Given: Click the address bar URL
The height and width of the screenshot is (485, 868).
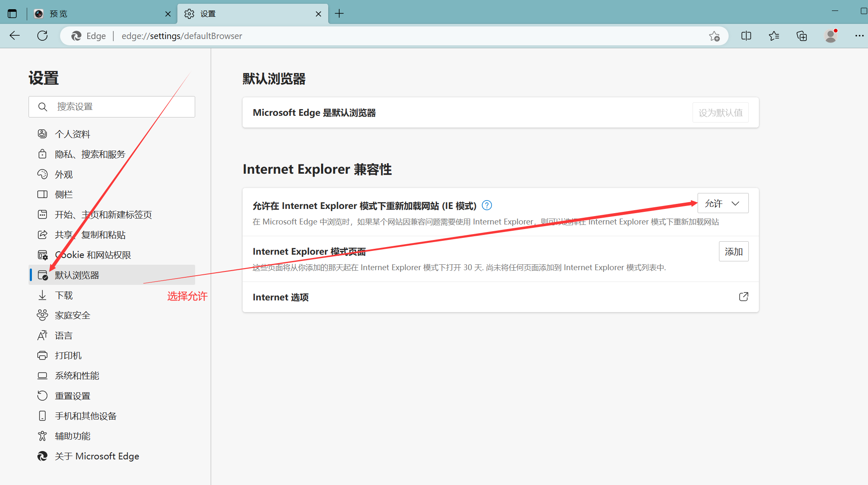Looking at the screenshot, I should [182, 36].
